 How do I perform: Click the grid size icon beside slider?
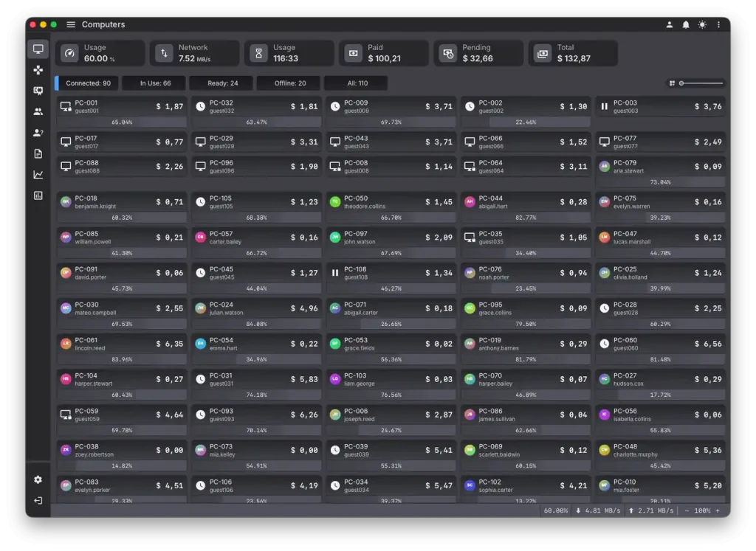[672, 83]
